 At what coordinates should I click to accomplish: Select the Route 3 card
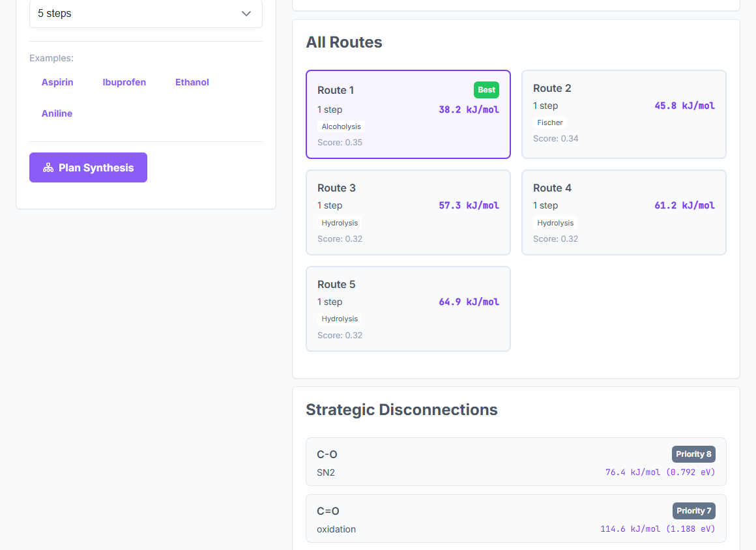(x=409, y=212)
